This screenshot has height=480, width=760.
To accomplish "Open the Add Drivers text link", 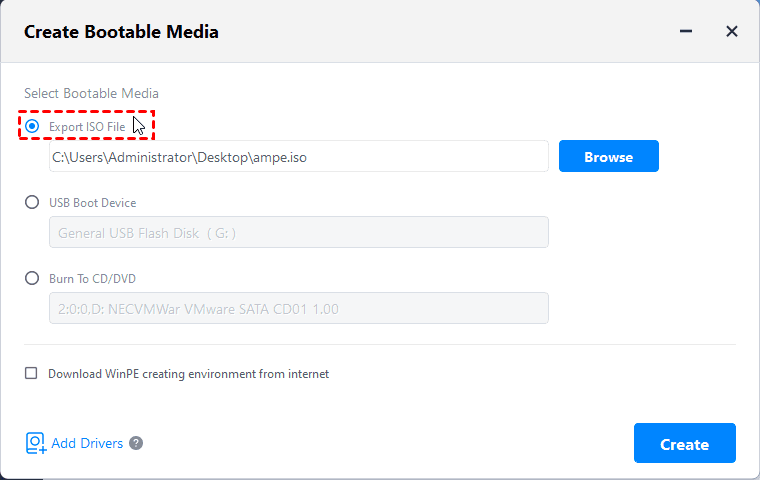I will coord(87,443).
